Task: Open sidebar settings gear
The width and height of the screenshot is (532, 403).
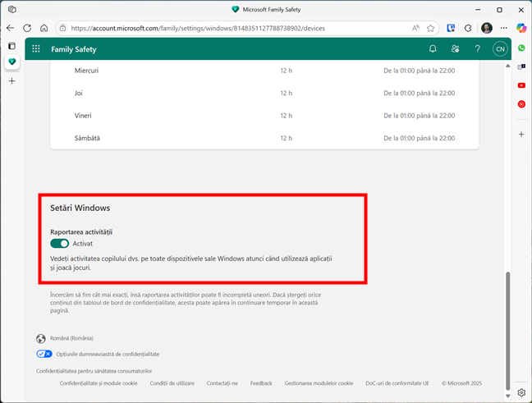Action: pyautogui.click(x=521, y=392)
